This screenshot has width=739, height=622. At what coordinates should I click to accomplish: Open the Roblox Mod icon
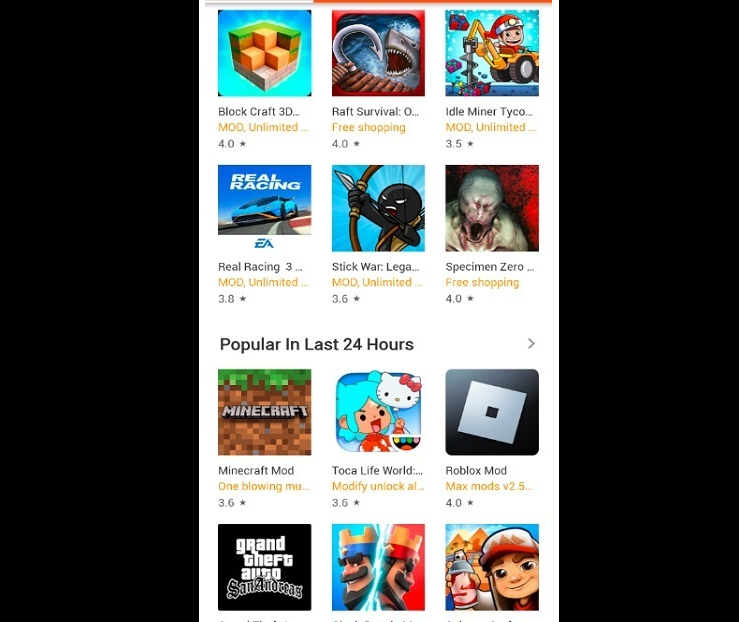pos(492,412)
